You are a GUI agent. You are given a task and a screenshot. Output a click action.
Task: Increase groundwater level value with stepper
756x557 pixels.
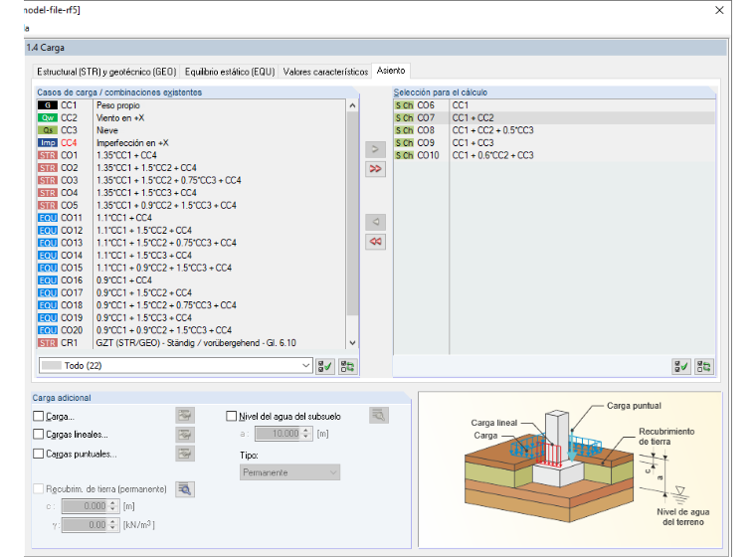(x=305, y=431)
